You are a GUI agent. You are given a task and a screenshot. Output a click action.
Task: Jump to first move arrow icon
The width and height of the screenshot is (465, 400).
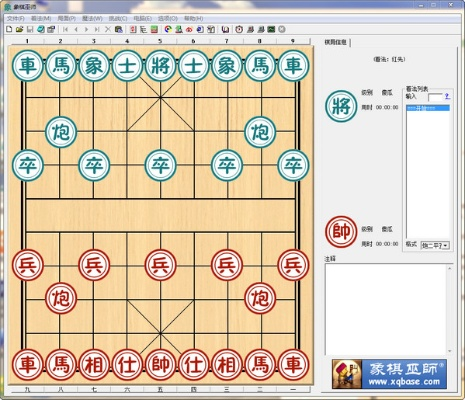tap(66, 29)
